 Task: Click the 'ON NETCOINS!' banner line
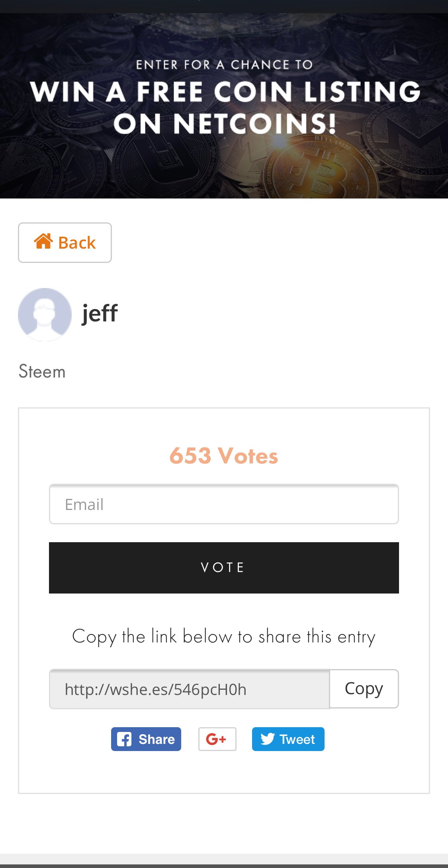tap(225, 124)
